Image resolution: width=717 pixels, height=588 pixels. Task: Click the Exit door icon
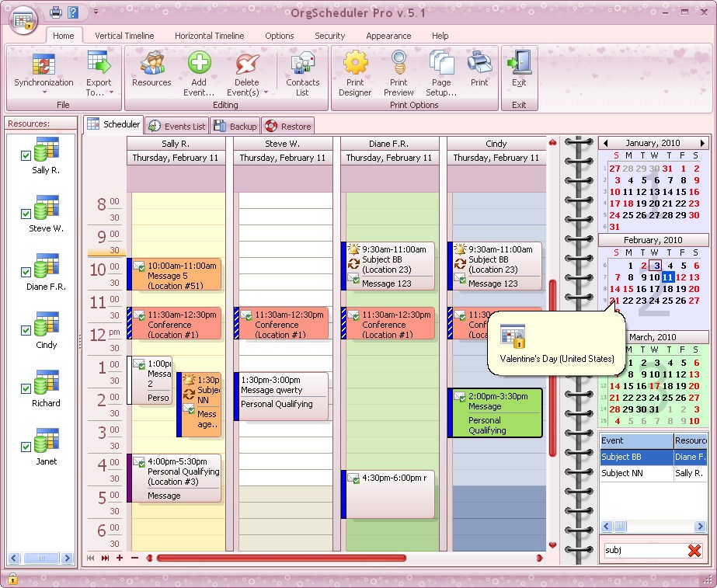click(x=519, y=62)
